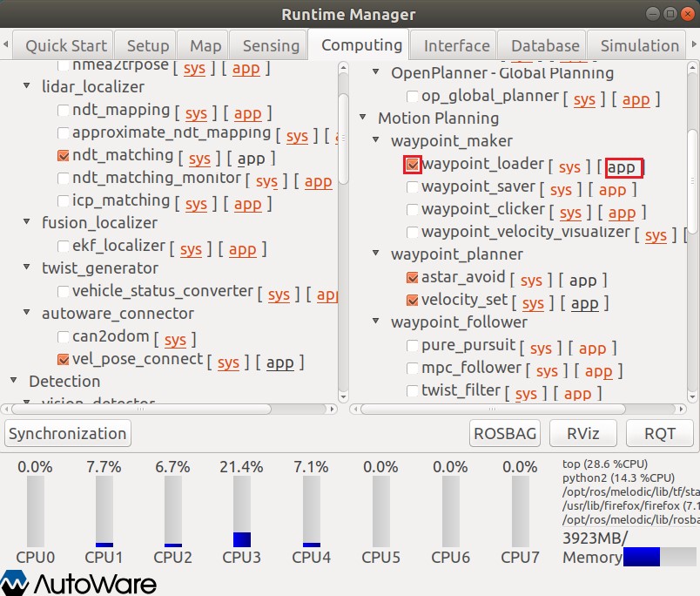The width and height of the screenshot is (700, 596).
Task: Click the tab bar left scroll arrow
Action: (x=5, y=44)
